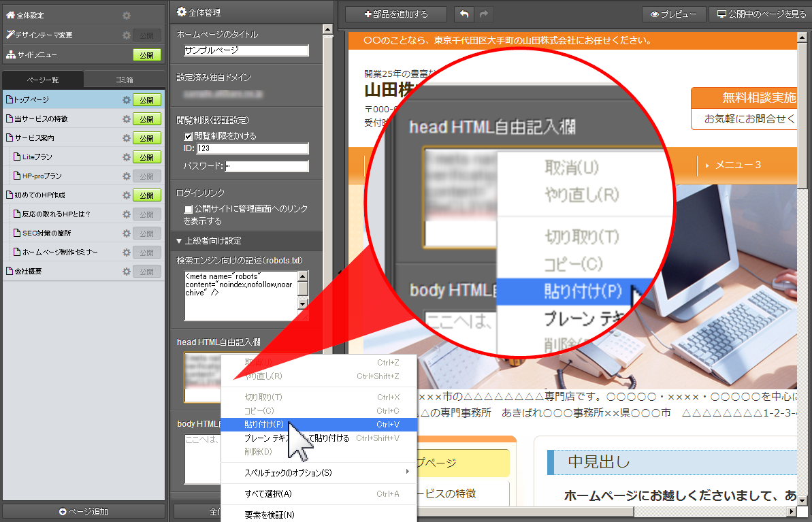Choose コピー(C) from the context menu

(x=319, y=410)
